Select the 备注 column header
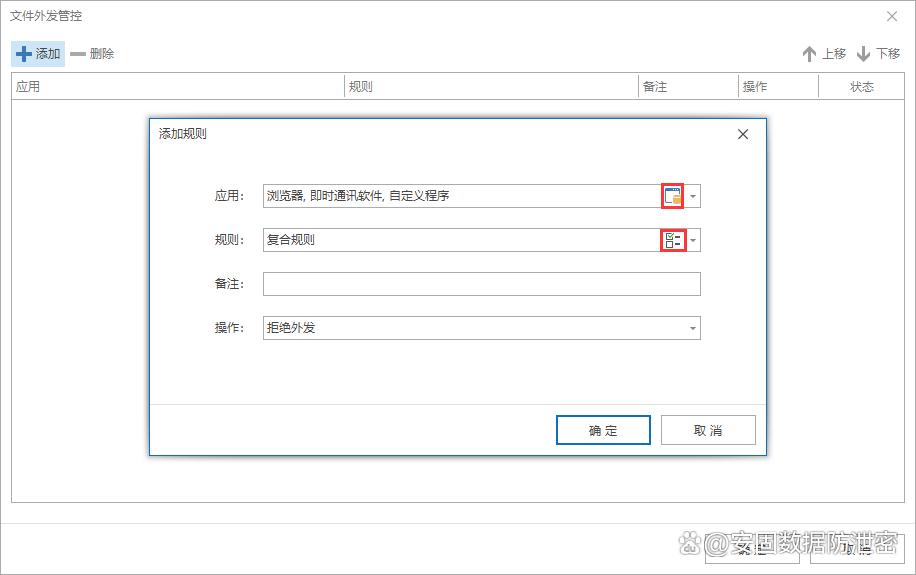The height and width of the screenshot is (575, 916). click(x=687, y=87)
